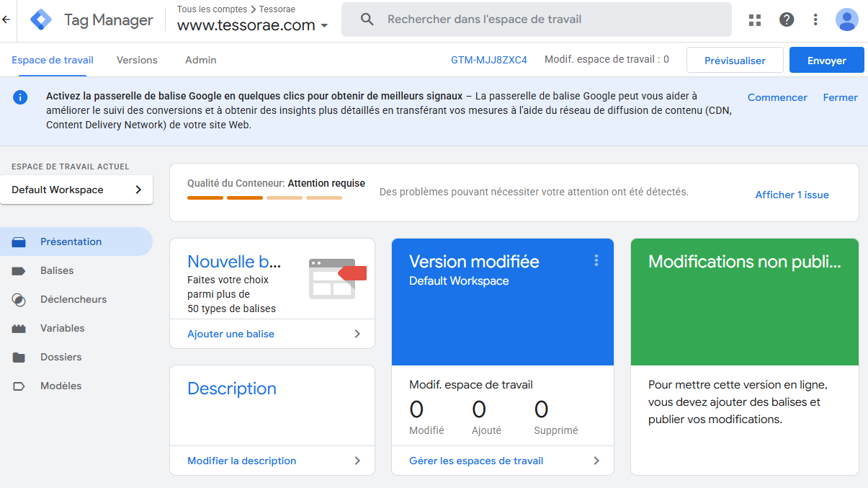The height and width of the screenshot is (488, 868).
Task: Click chevron next to Modifier la description
Action: pyautogui.click(x=357, y=461)
